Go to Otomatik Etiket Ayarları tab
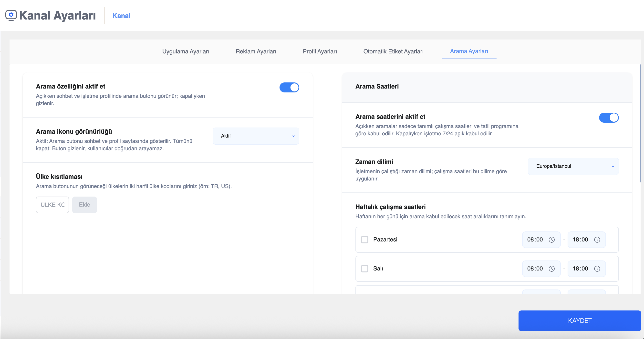The height and width of the screenshot is (339, 644). (x=393, y=51)
